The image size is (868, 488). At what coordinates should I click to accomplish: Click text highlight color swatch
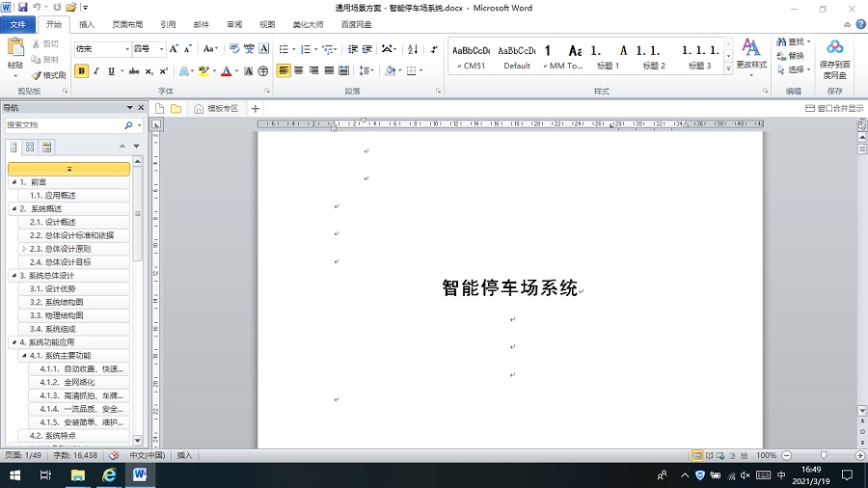pyautogui.click(x=203, y=70)
